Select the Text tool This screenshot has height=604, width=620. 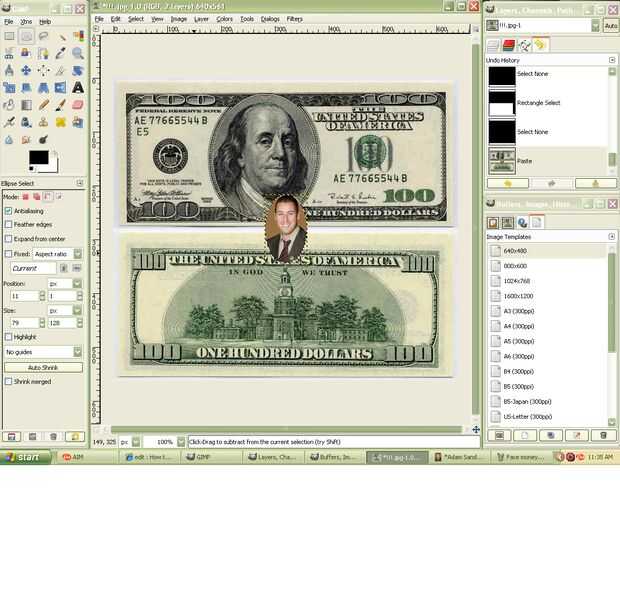tap(78, 88)
